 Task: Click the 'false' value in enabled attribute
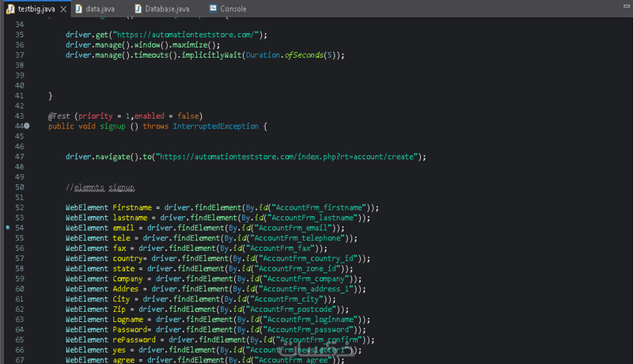coord(188,116)
